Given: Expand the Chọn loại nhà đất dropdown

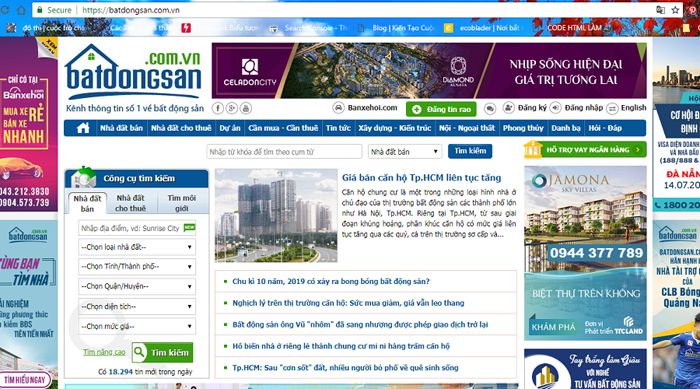Looking at the screenshot, I should tap(137, 247).
